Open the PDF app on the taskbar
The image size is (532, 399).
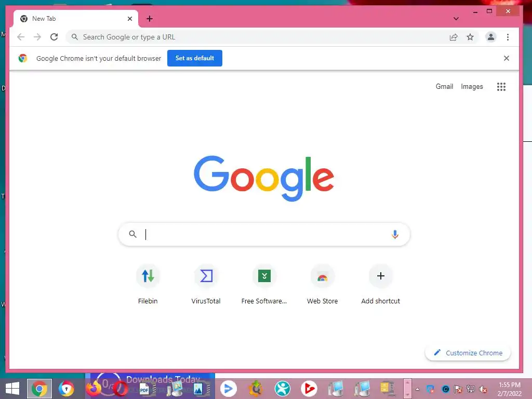pos(146,389)
